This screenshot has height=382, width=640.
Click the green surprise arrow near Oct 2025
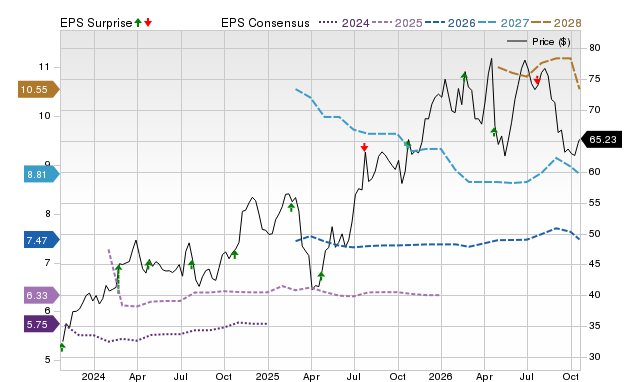point(407,144)
